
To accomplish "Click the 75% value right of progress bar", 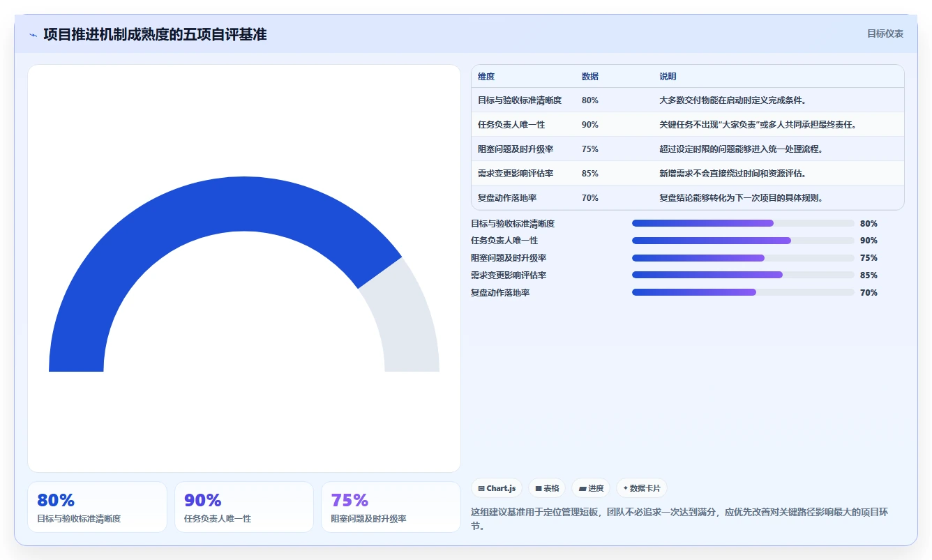I will pos(869,258).
